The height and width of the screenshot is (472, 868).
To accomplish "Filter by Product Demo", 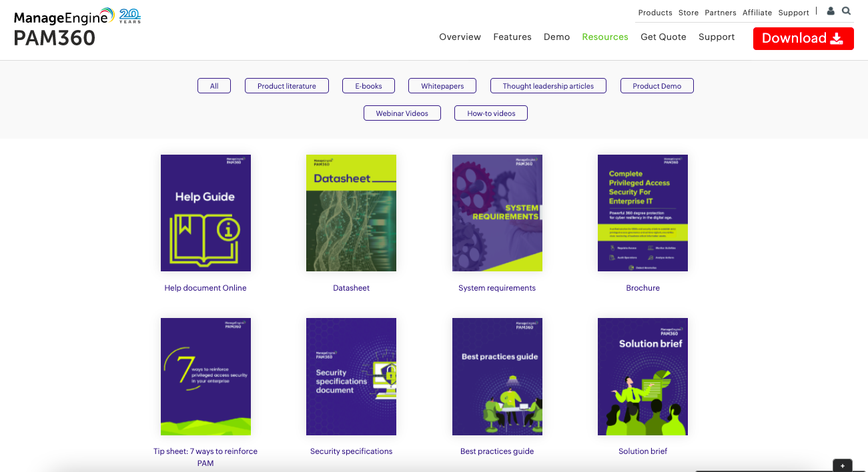I will tap(657, 86).
